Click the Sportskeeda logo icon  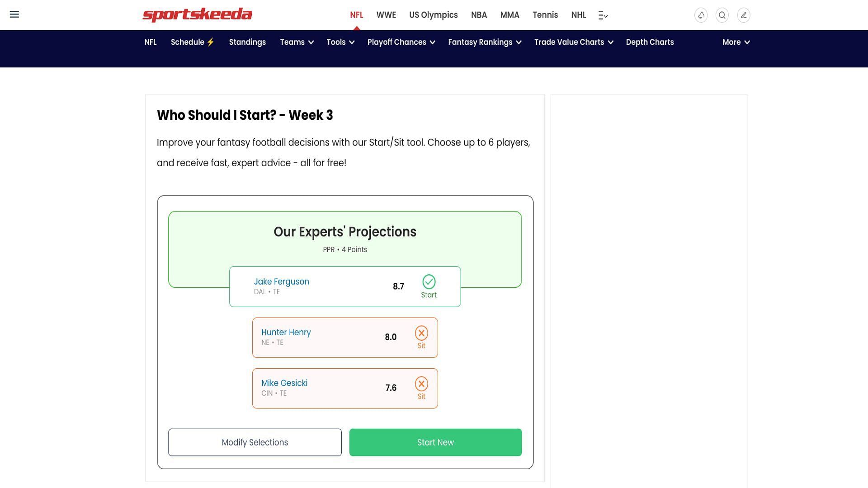(x=197, y=14)
